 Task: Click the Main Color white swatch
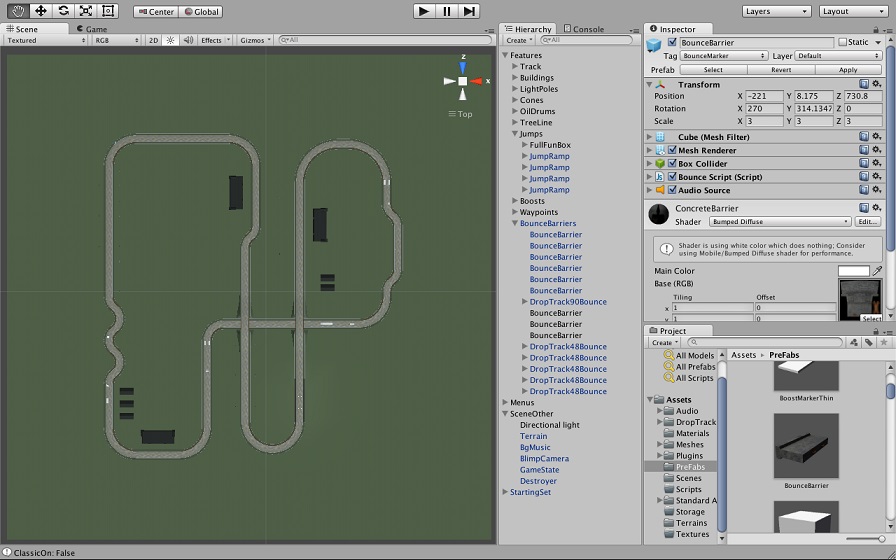pyautogui.click(x=854, y=271)
